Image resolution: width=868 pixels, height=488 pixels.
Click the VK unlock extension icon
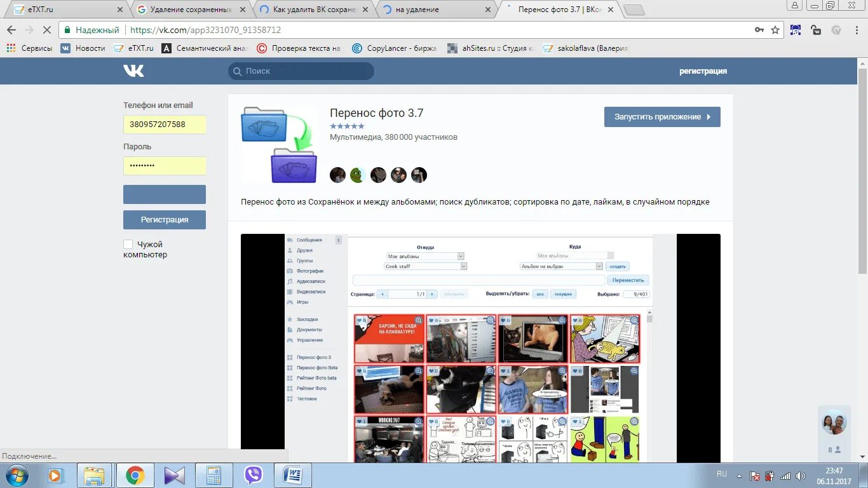816,30
